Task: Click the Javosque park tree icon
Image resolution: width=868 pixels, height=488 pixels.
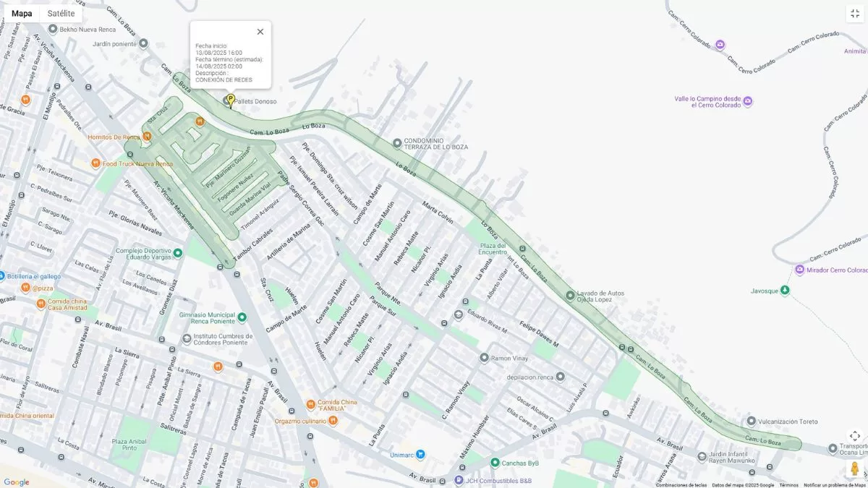Action: [x=786, y=291]
